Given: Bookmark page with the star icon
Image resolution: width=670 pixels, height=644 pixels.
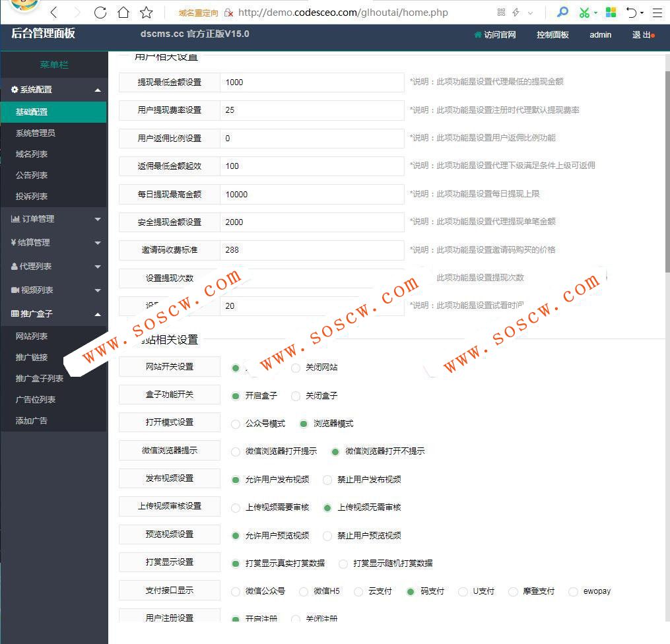Looking at the screenshot, I should pos(146,13).
